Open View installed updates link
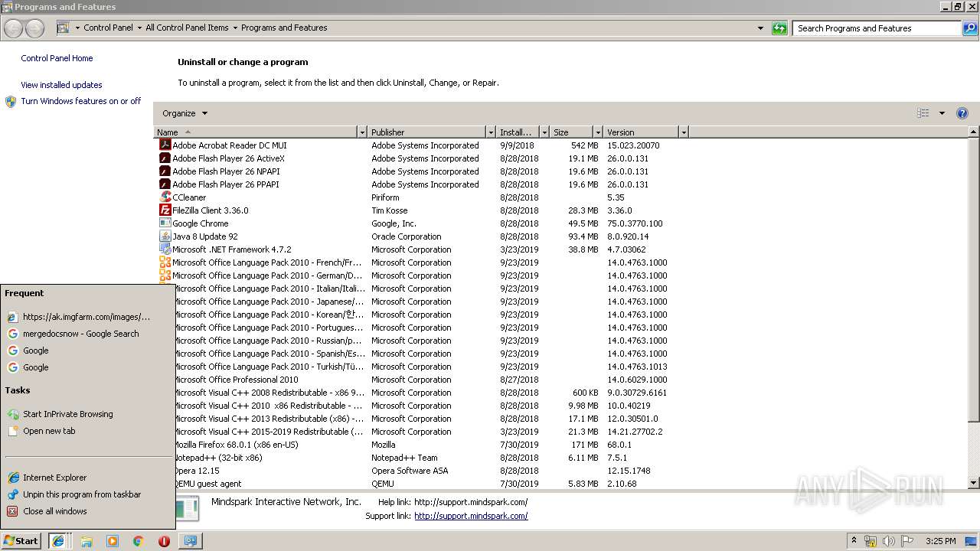Image resolution: width=980 pixels, height=551 pixels. click(61, 85)
